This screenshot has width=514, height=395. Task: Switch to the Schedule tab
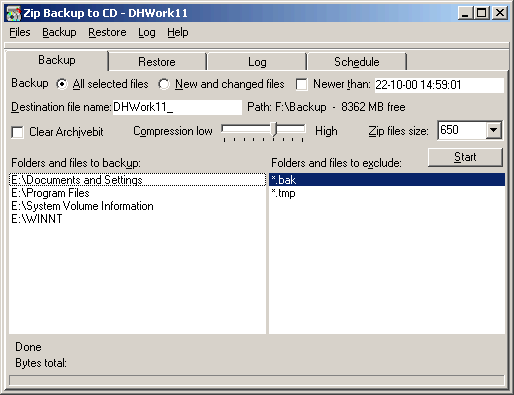coord(357,62)
